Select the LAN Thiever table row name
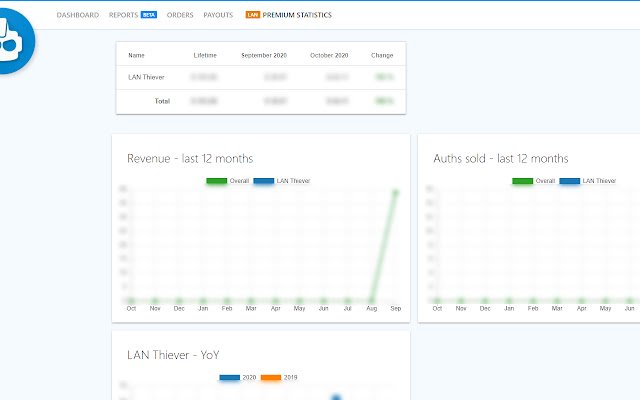The width and height of the screenshot is (640, 400). (x=146, y=77)
